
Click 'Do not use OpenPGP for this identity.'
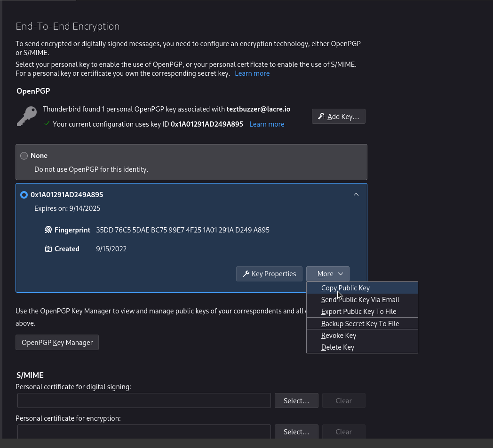coord(91,169)
